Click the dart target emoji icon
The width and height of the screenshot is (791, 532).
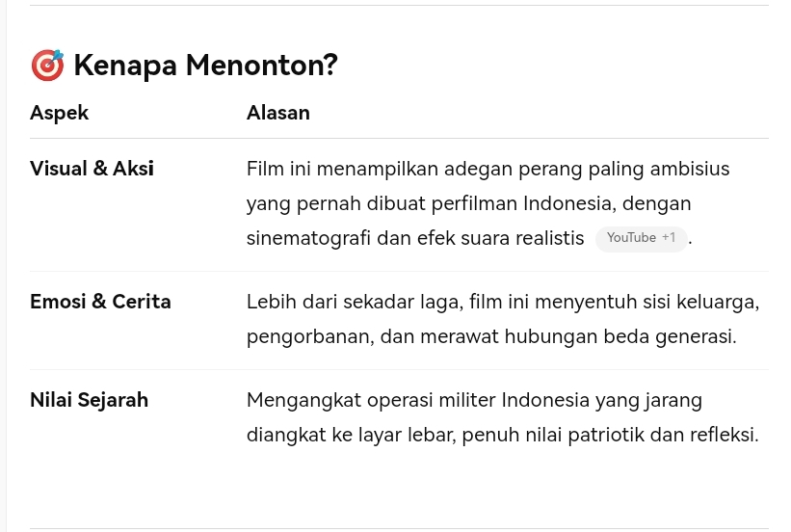47,66
